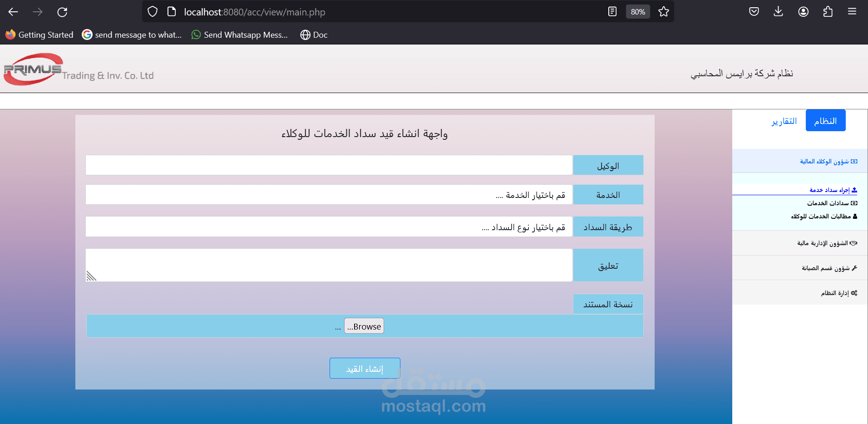
Task: Expand شؤون قسم الصيانة section
Action: click(800, 268)
